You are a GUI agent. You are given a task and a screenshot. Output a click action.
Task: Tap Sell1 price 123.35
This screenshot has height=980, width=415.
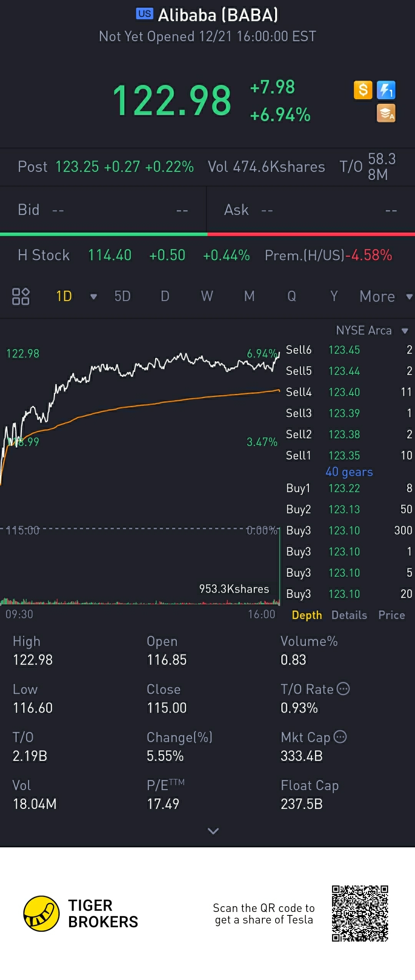click(344, 456)
